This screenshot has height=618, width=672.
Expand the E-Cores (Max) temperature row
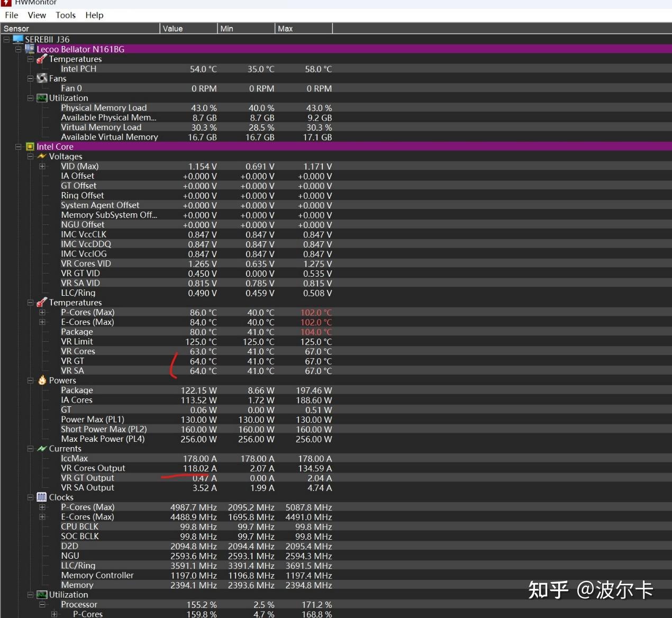tap(42, 322)
